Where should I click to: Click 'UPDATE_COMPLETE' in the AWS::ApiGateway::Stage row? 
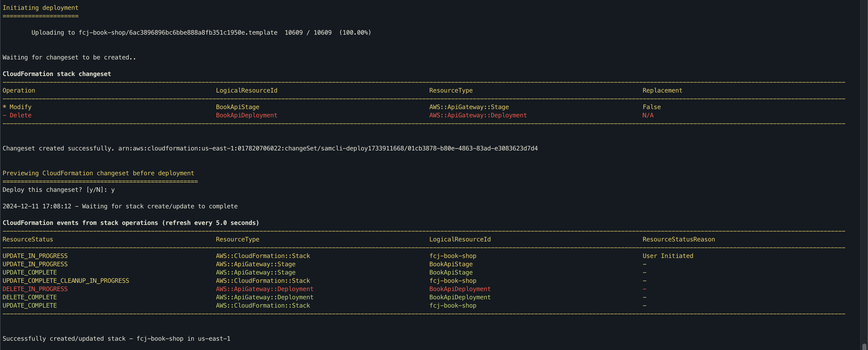coord(30,272)
